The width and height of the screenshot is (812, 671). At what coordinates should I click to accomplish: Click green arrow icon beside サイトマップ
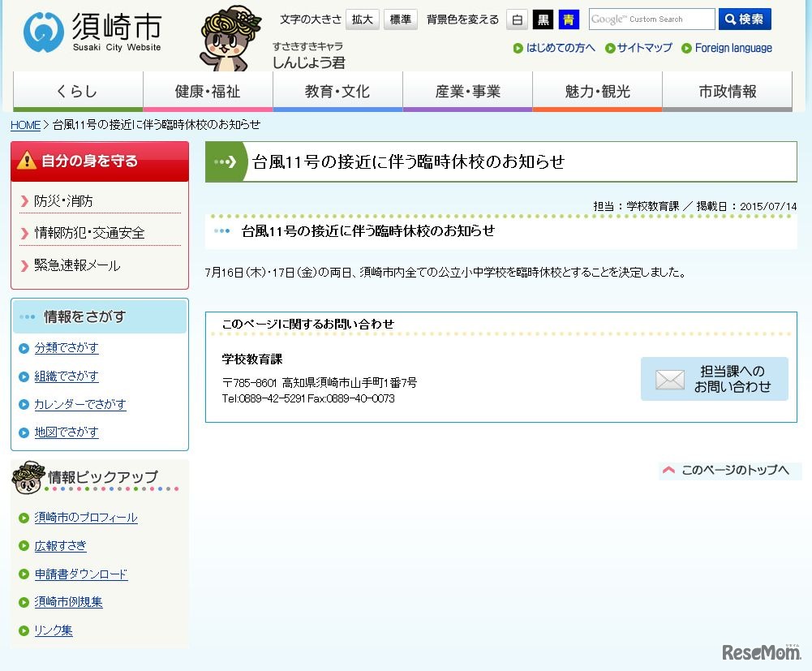pyautogui.click(x=610, y=48)
